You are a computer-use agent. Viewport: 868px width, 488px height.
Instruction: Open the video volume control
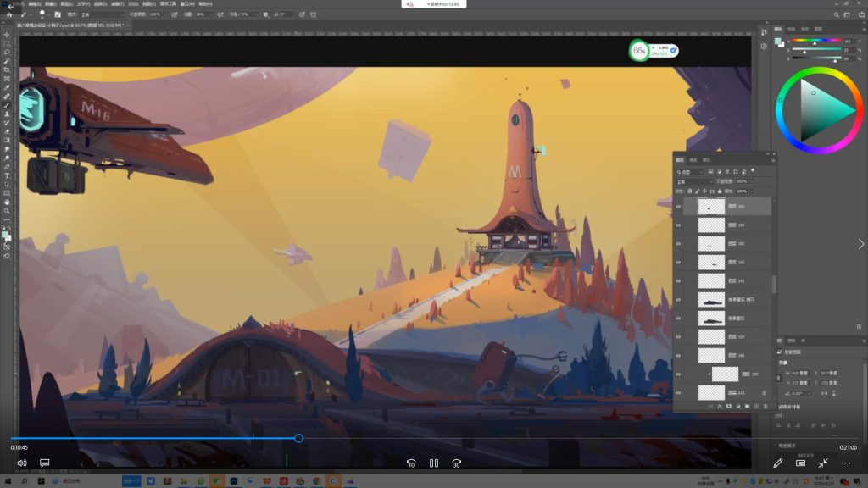pos(22,463)
